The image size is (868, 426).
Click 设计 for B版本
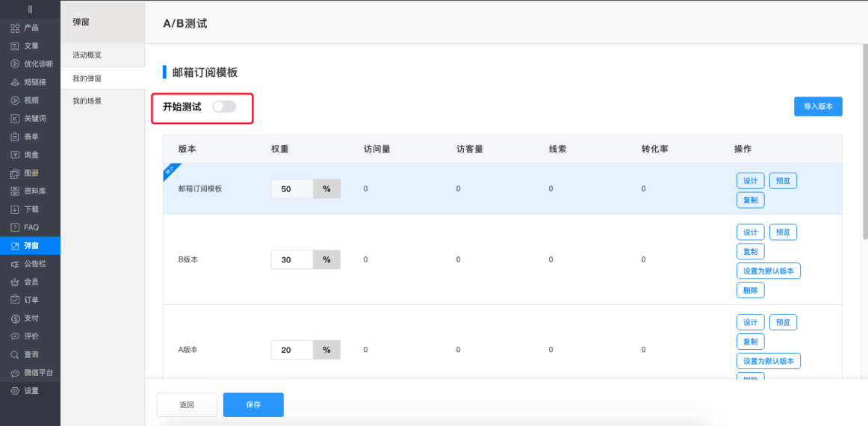[750, 232]
